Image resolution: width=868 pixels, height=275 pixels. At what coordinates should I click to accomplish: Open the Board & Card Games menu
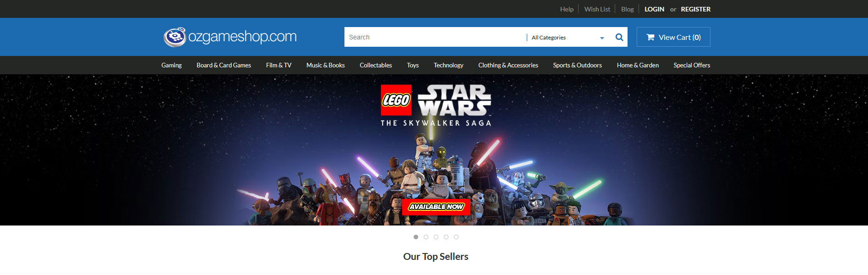click(x=224, y=65)
